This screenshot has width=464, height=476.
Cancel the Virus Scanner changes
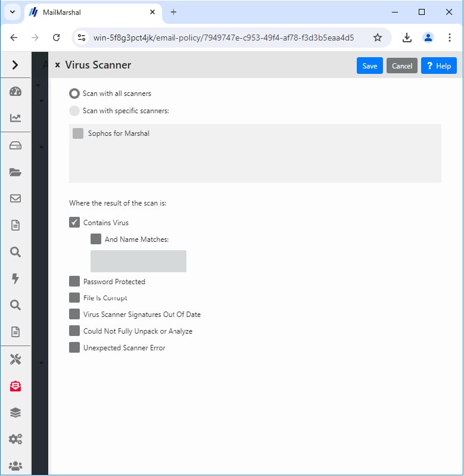(402, 66)
